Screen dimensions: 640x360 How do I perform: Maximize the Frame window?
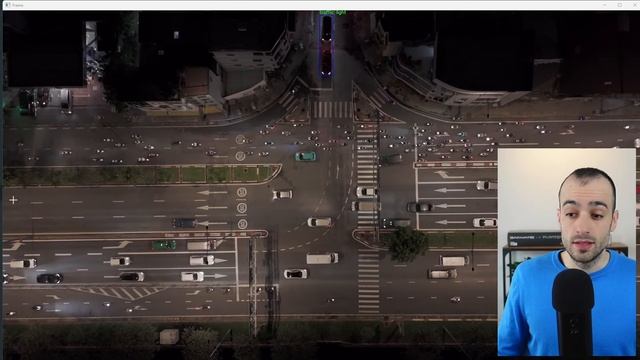tap(620, 4)
